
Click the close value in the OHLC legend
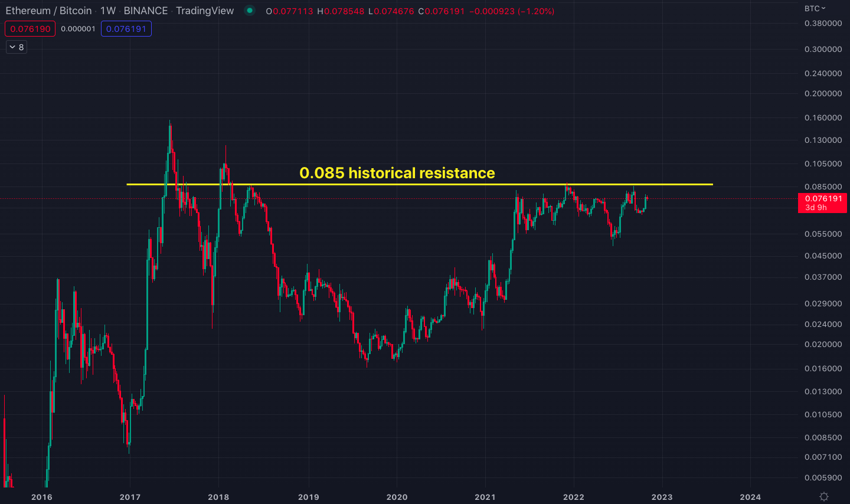tap(442, 11)
